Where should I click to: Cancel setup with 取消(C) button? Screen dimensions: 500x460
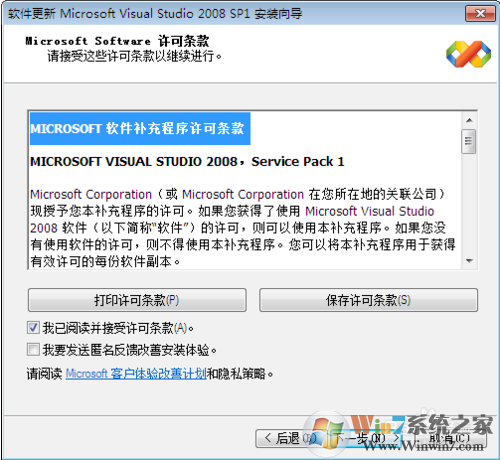450,438
